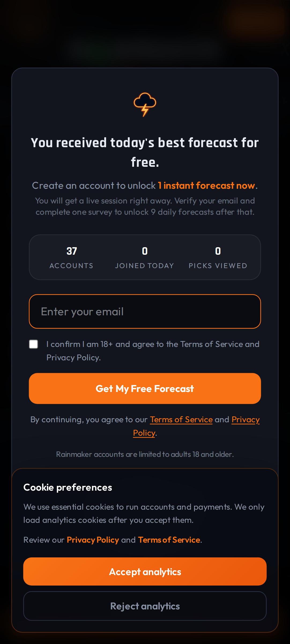Click the adults 18 and older notice
The width and height of the screenshot is (290, 644).
point(145,454)
